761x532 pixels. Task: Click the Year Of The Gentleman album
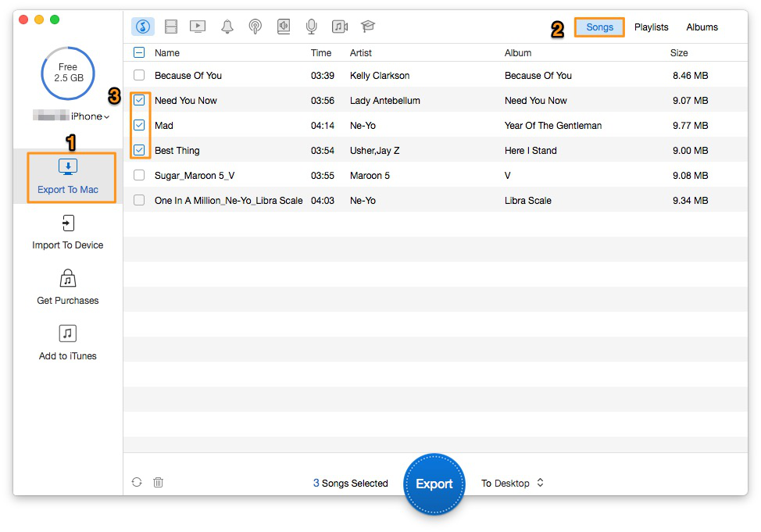(553, 126)
